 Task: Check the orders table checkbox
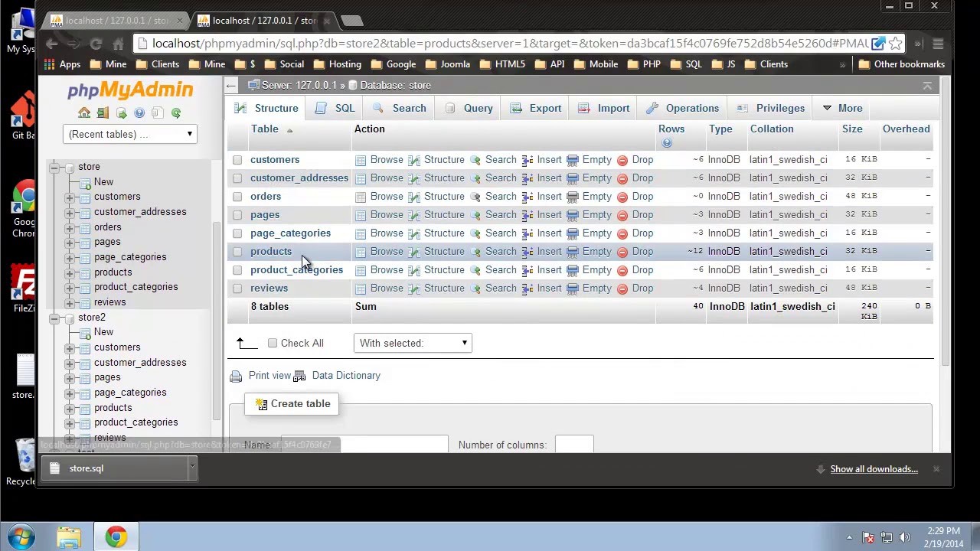click(237, 197)
